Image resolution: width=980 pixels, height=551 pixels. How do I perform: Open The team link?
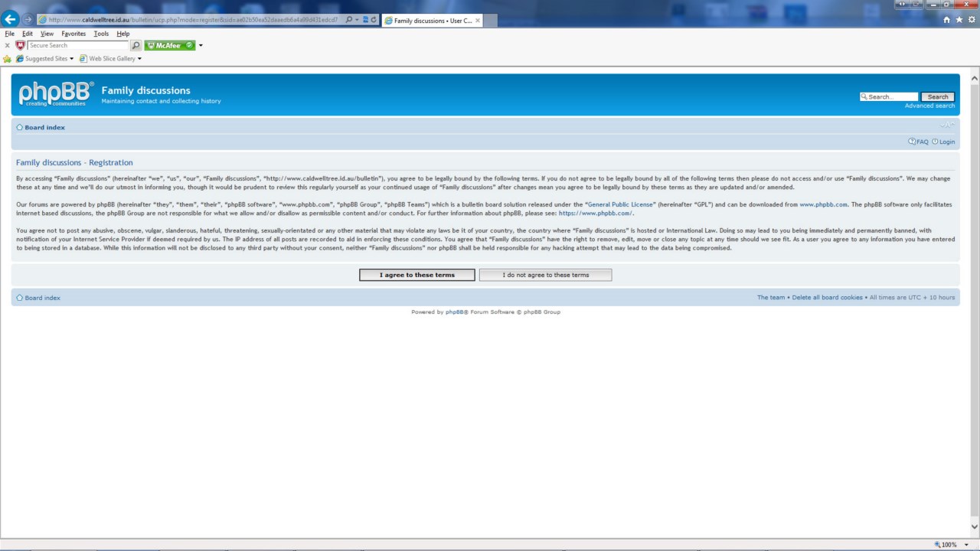771,298
